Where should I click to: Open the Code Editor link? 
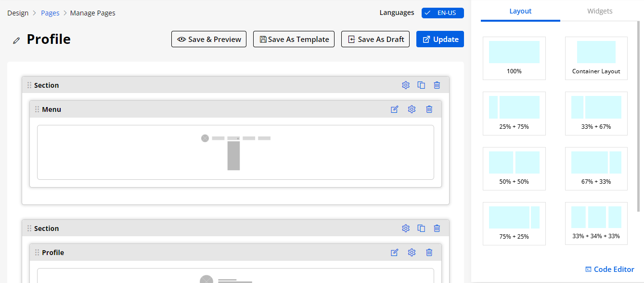(x=609, y=270)
